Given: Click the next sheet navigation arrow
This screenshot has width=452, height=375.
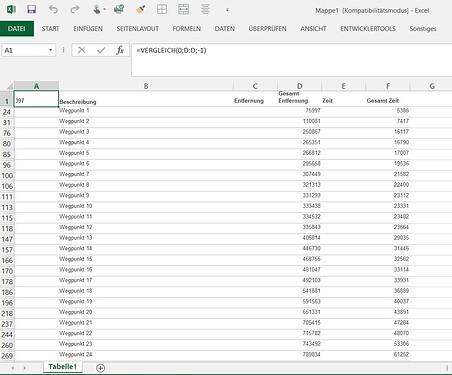Looking at the screenshot, I should (x=24, y=368).
